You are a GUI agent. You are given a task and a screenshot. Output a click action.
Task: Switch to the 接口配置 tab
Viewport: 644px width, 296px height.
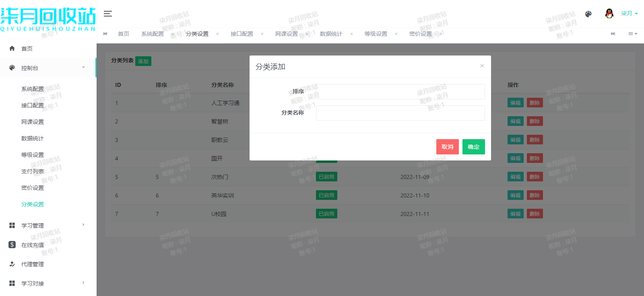pyautogui.click(x=242, y=34)
